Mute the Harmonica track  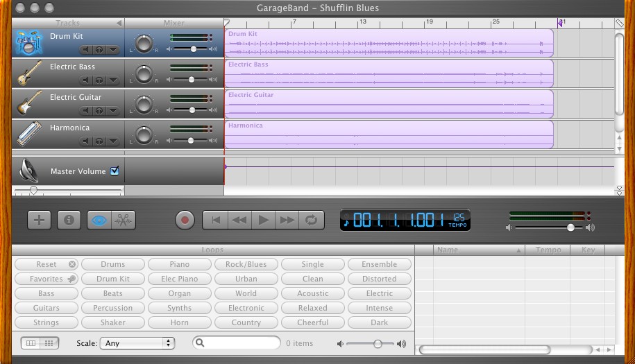(85, 141)
